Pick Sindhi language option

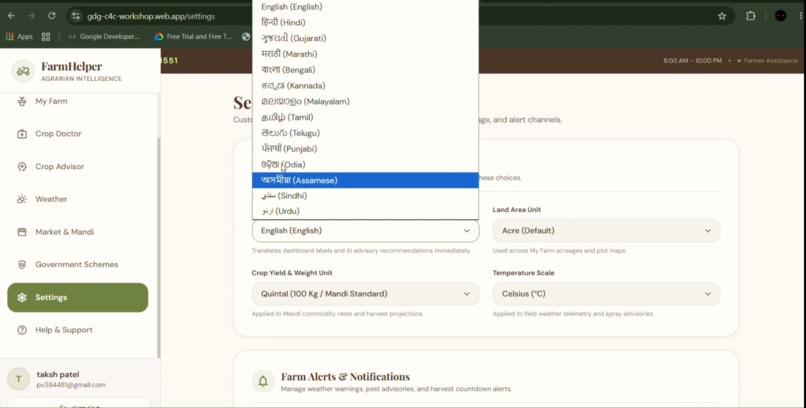(x=365, y=196)
